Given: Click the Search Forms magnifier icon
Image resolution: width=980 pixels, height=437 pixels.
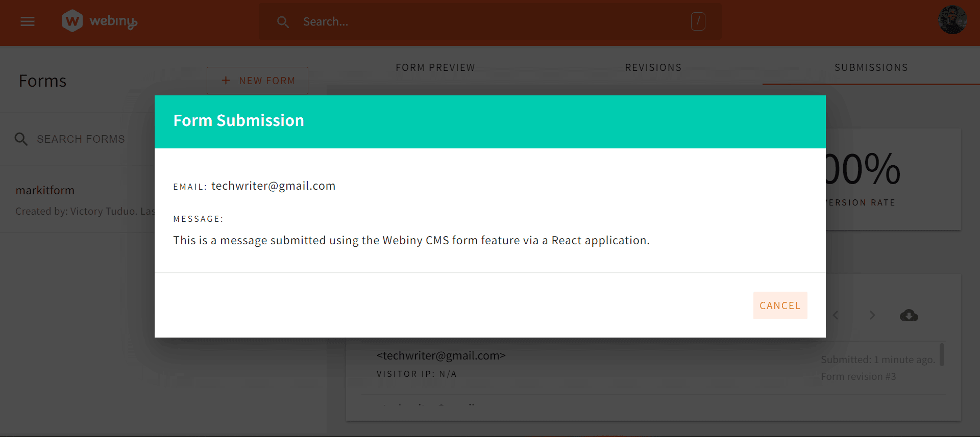Looking at the screenshot, I should pos(21,139).
